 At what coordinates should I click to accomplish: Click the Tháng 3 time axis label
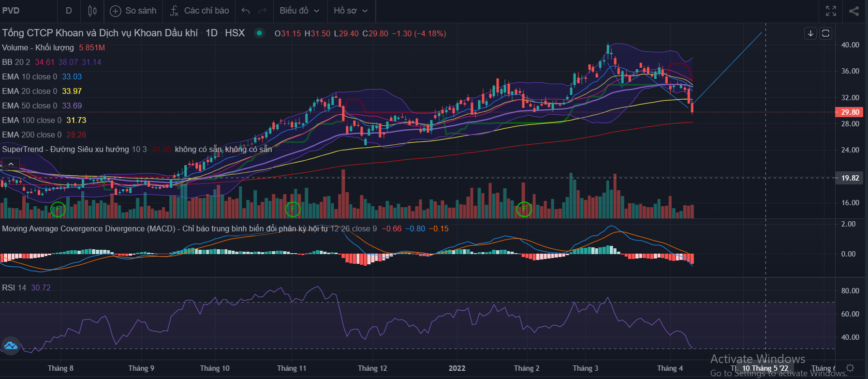[x=585, y=368]
